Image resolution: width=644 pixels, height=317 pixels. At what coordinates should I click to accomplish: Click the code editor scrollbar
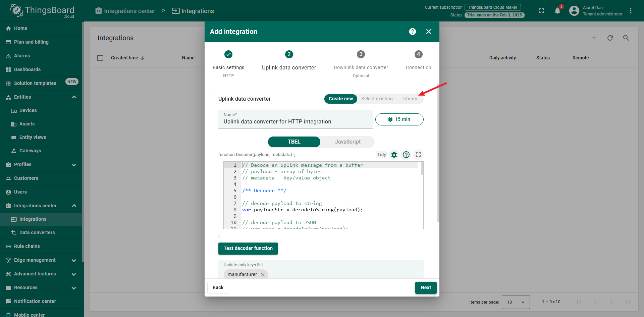pyautogui.click(x=422, y=168)
